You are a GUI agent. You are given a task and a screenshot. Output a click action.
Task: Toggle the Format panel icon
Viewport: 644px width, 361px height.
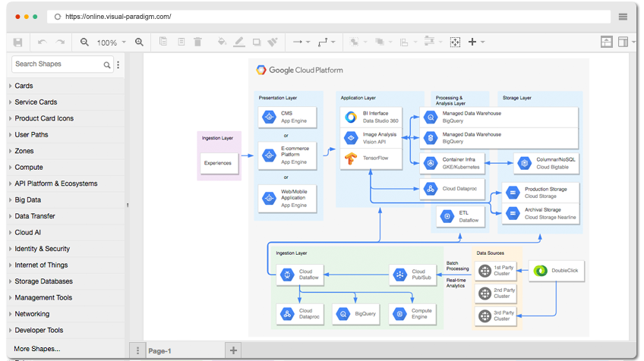tap(623, 42)
